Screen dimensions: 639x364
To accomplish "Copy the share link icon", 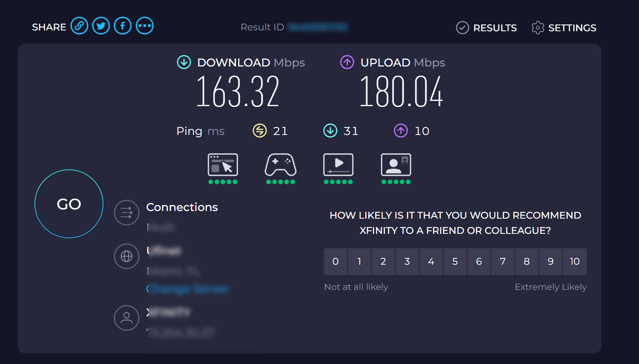I will (79, 26).
